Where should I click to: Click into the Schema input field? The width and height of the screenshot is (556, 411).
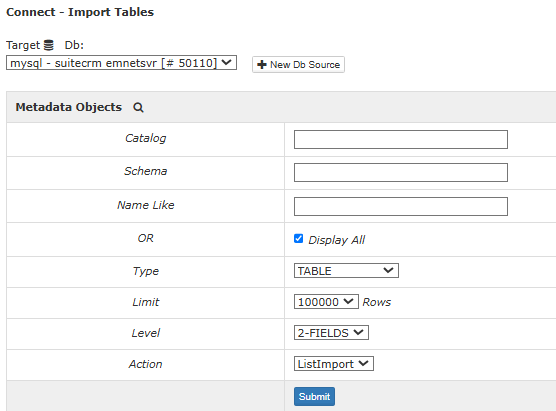401,172
